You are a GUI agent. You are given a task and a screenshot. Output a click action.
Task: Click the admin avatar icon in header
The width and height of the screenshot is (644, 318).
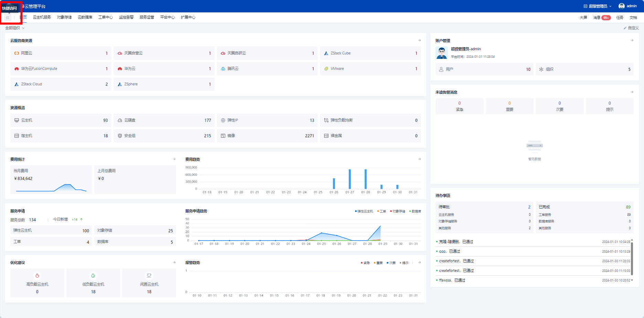coord(621,6)
